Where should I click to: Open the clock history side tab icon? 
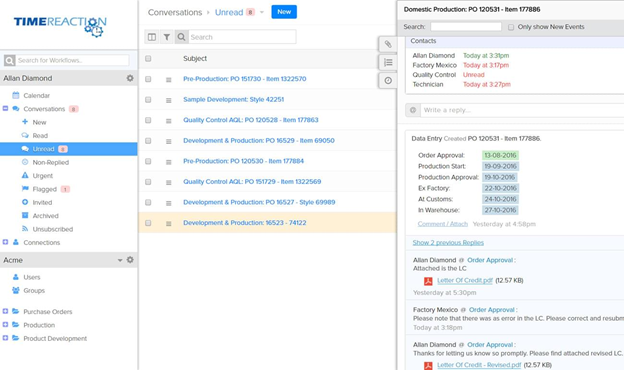pos(388,81)
